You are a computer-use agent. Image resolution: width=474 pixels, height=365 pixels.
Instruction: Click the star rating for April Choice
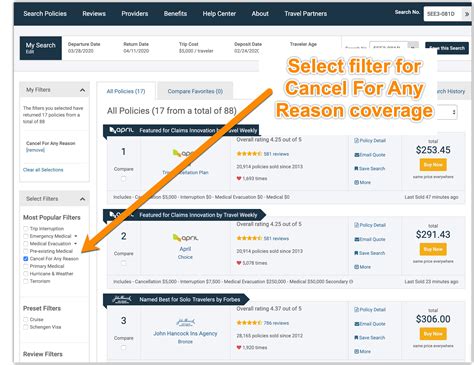(x=249, y=238)
